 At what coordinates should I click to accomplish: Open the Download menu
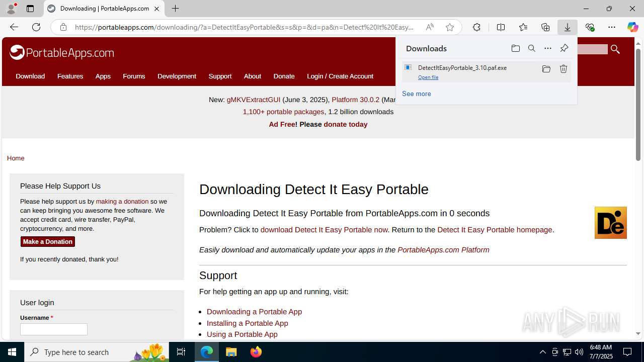[x=30, y=76]
